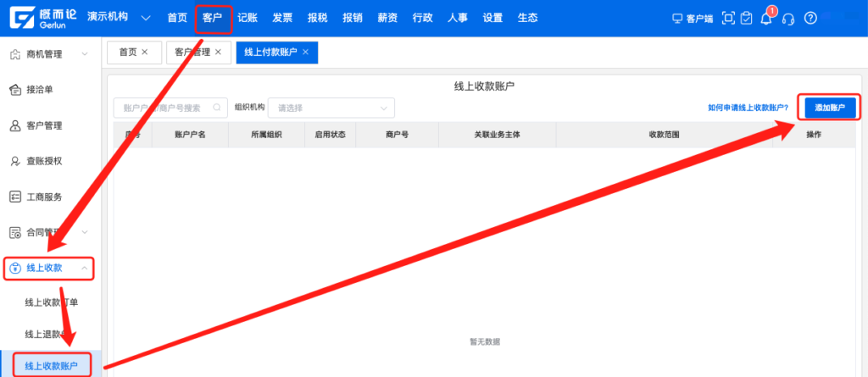Open 接洽单 in the sidebar
Screen dimensions: 868x377
click(40, 90)
